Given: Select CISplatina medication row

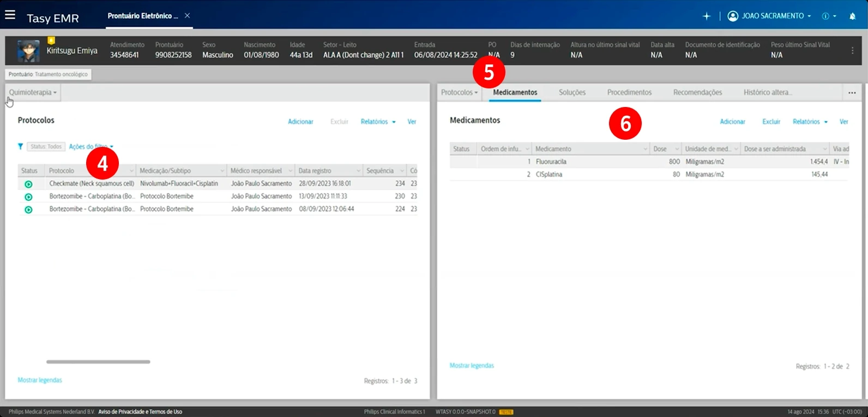Looking at the screenshot, I should (x=649, y=175).
